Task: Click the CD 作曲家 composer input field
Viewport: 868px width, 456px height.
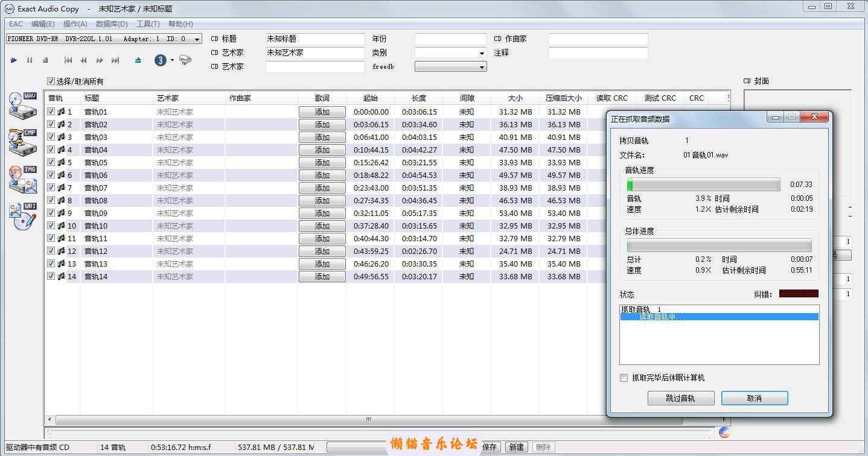Action: pos(598,39)
